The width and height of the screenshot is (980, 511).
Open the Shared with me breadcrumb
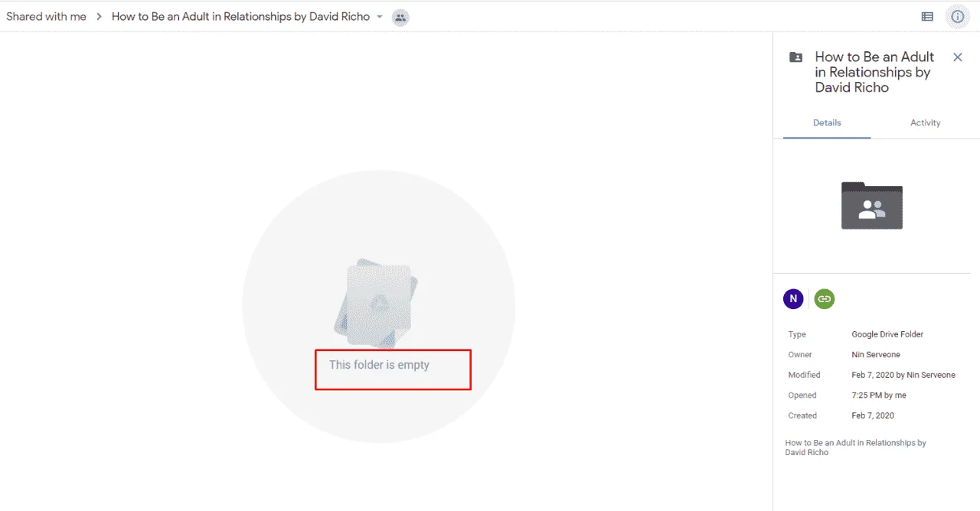(46, 17)
